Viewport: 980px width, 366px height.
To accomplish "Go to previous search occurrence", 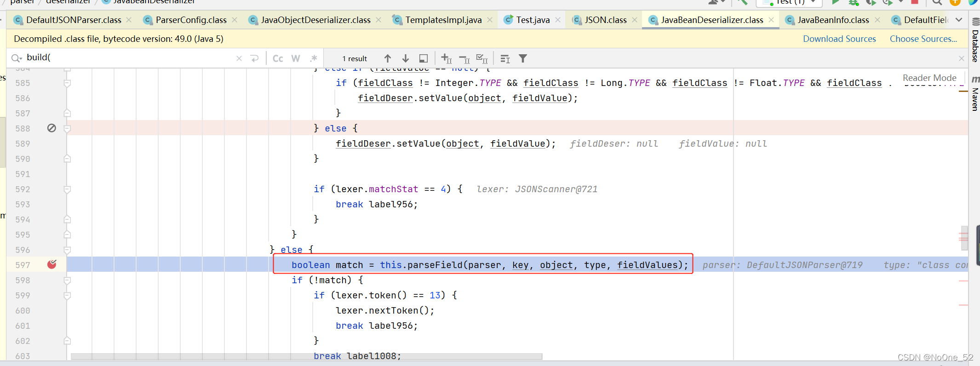I will click(x=388, y=58).
